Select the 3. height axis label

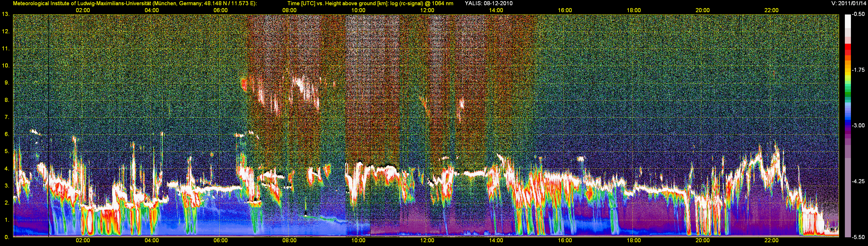7,186
